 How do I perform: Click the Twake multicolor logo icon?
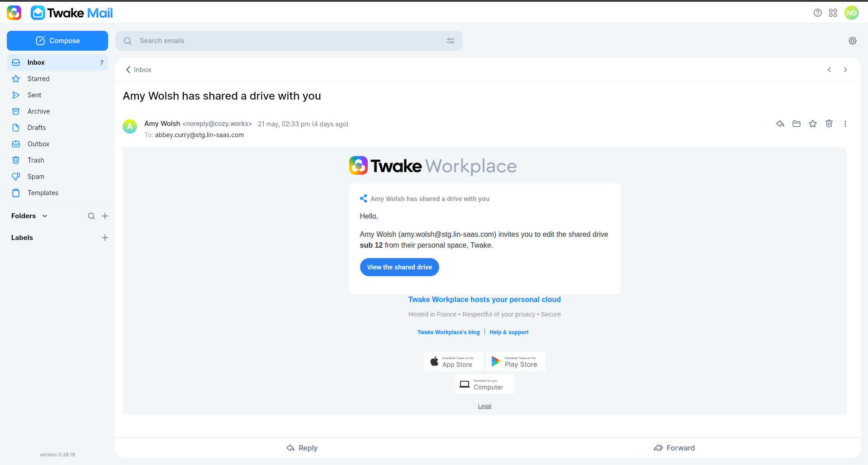point(14,13)
